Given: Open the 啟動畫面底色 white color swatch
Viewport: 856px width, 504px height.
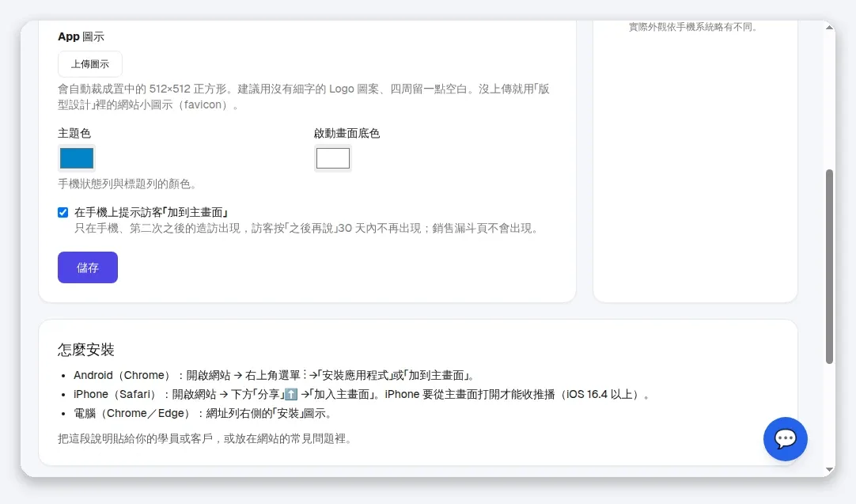Looking at the screenshot, I should pos(333,158).
